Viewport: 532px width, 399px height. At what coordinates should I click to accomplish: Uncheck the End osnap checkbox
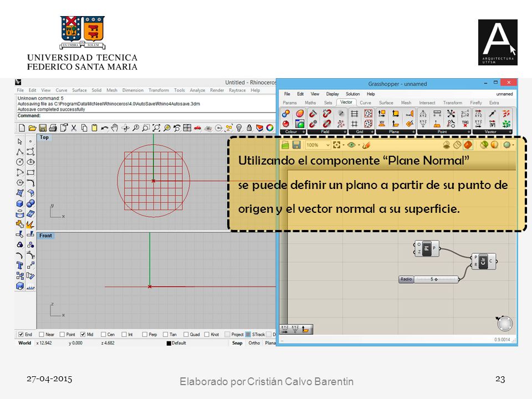point(21,334)
